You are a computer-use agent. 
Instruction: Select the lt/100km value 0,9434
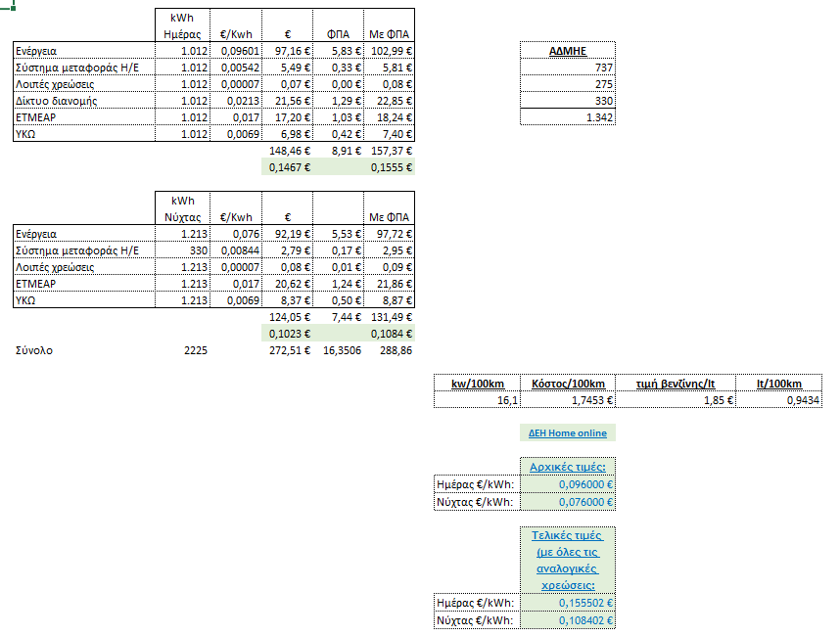[x=779, y=400]
